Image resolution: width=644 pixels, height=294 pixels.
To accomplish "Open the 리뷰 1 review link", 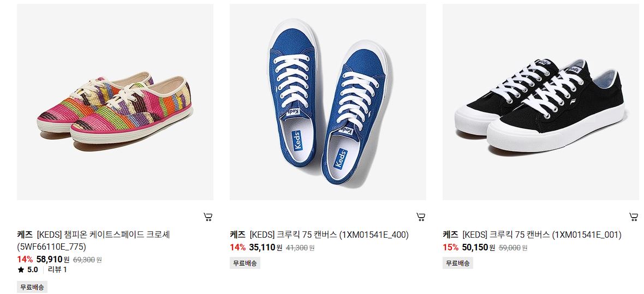I will click(57, 270).
